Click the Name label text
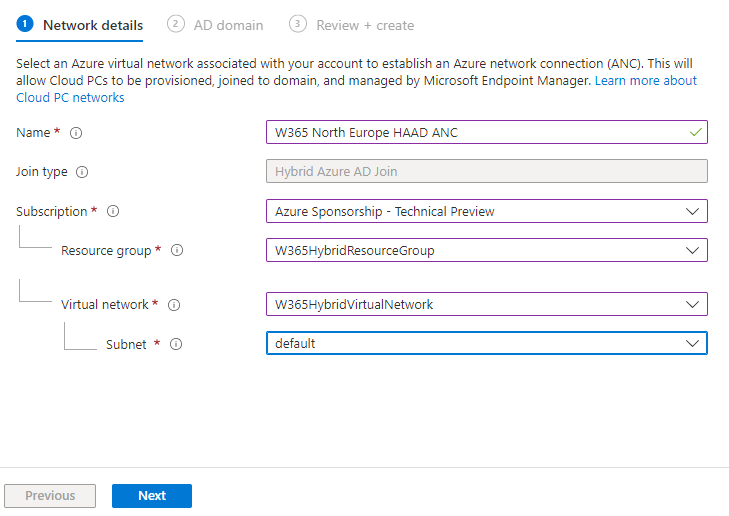Screen dimensions: 729x516 (33, 132)
